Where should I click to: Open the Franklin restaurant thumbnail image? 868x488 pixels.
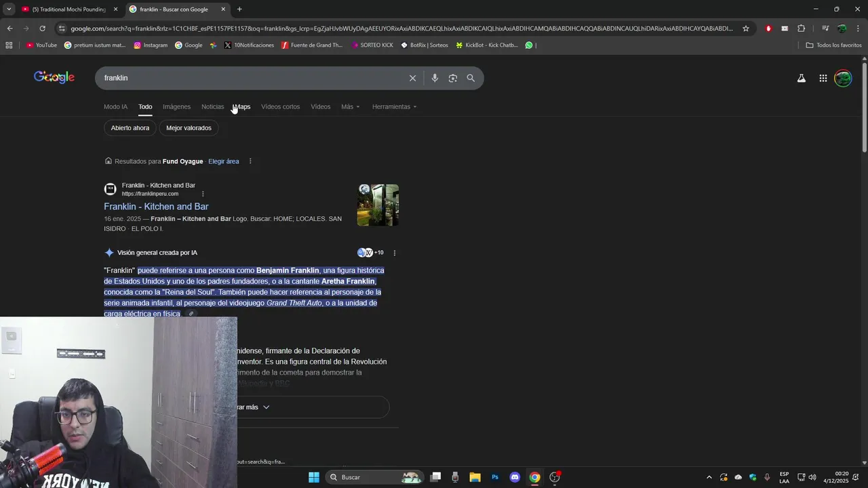(378, 205)
